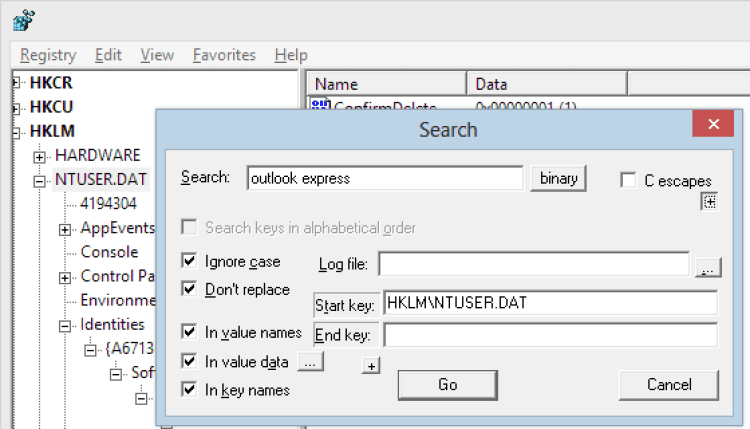Expand the HKCR tree node
The height and width of the screenshot is (429, 750).
pyautogui.click(x=16, y=83)
